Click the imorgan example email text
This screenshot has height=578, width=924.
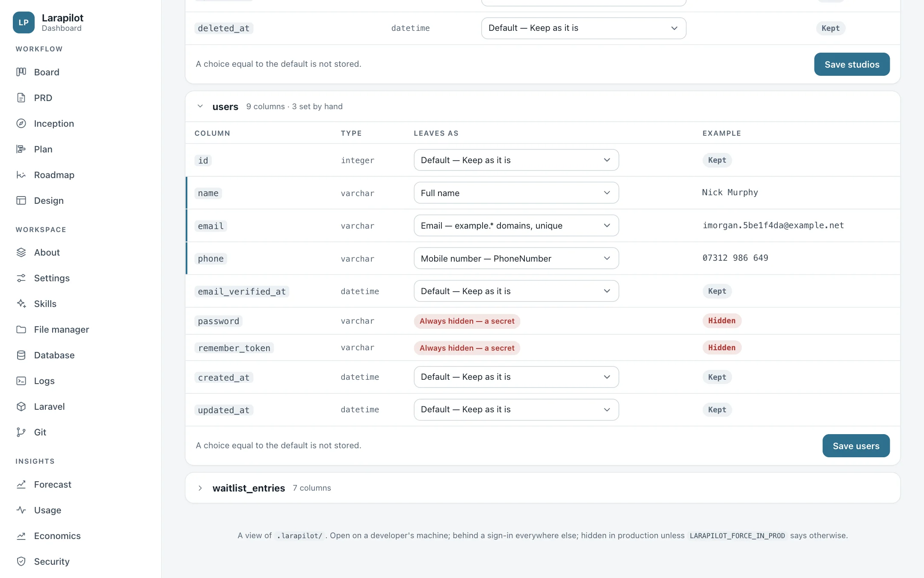tap(773, 225)
